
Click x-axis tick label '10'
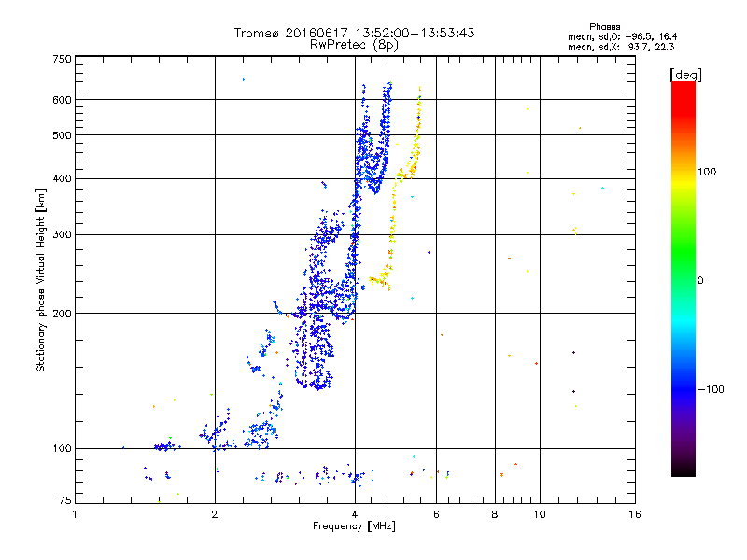[540, 514]
